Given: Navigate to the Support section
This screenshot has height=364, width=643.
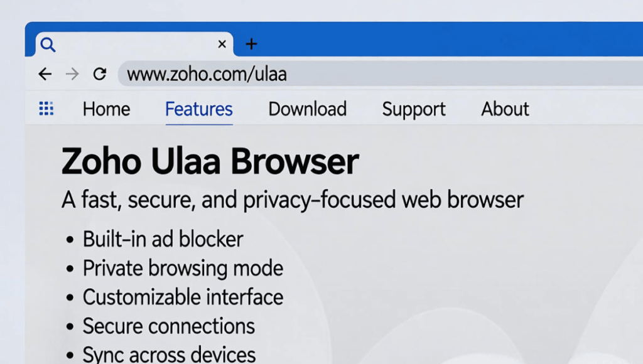Looking at the screenshot, I should pyautogui.click(x=413, y=109).
